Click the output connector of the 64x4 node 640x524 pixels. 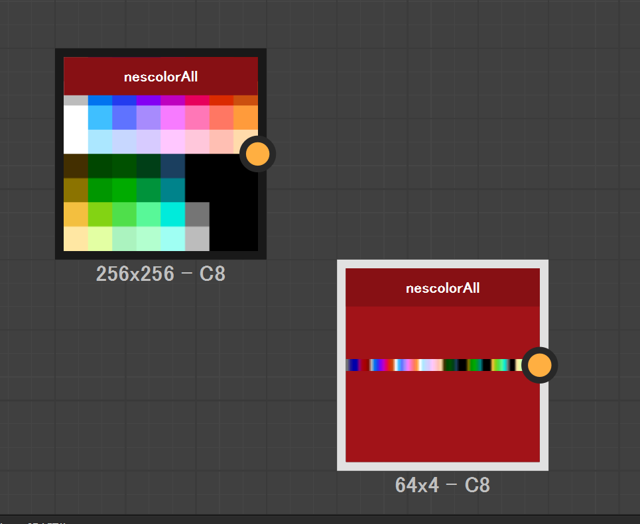point(539,366)
